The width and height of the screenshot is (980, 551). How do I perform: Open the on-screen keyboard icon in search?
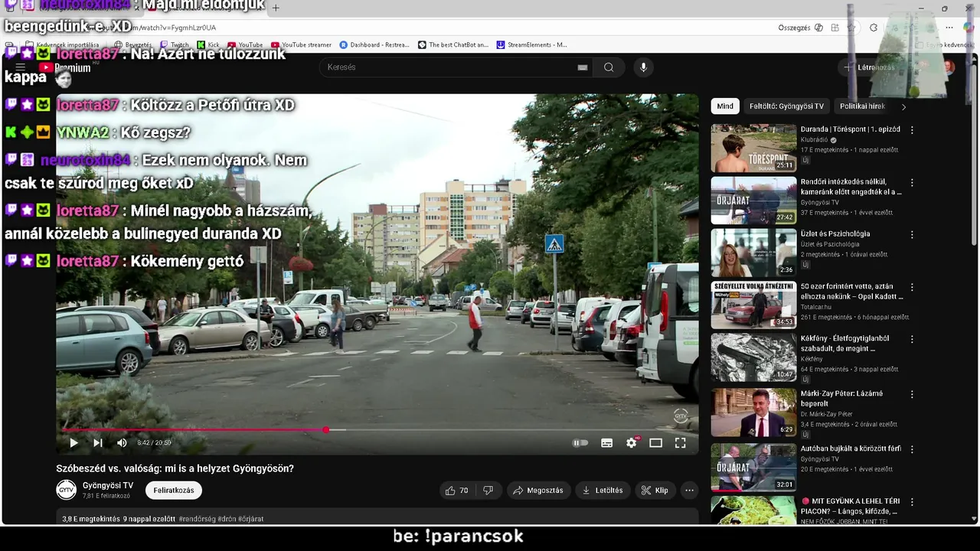click(x=583, y=67)
